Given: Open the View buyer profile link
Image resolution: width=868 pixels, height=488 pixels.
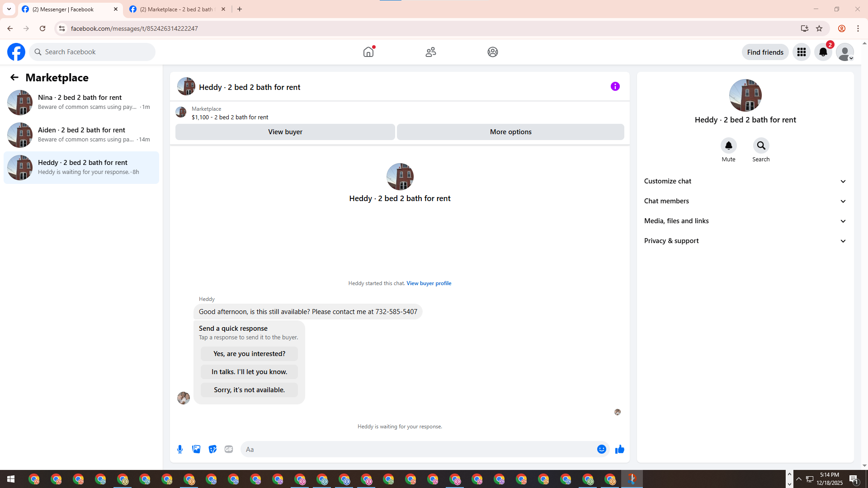Looking at the screenshot, I should point(429,283).
